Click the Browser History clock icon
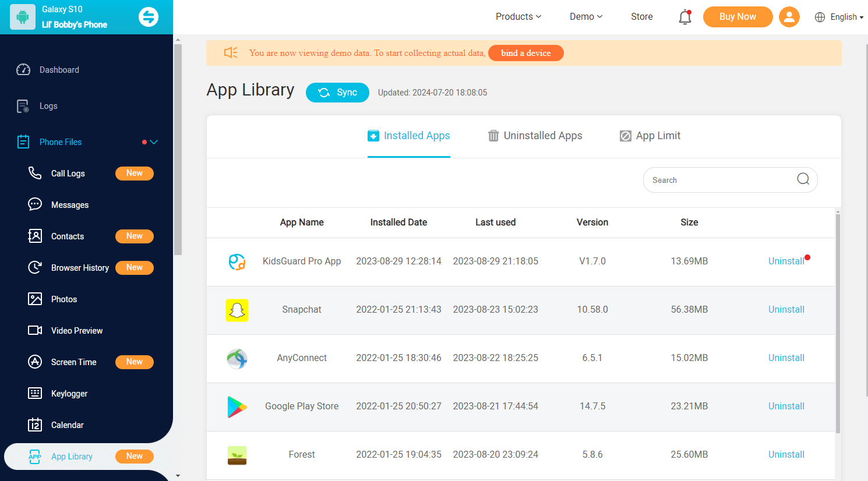 click(x=35, y=267)
